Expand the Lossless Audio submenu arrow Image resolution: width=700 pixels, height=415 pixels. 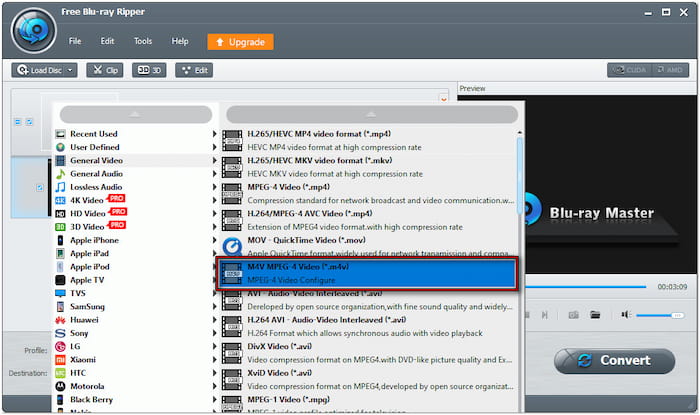pos(214,187)
